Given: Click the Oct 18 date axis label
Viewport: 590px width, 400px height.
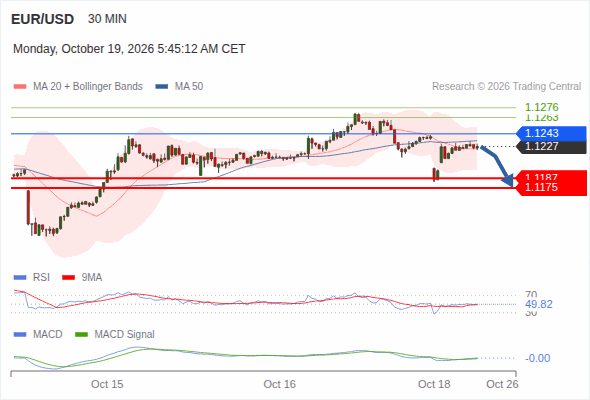Looking at the screenshot, I should 434,384.
